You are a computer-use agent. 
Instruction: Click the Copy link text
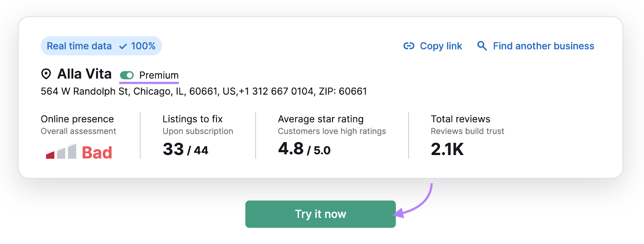click(441, 46)
